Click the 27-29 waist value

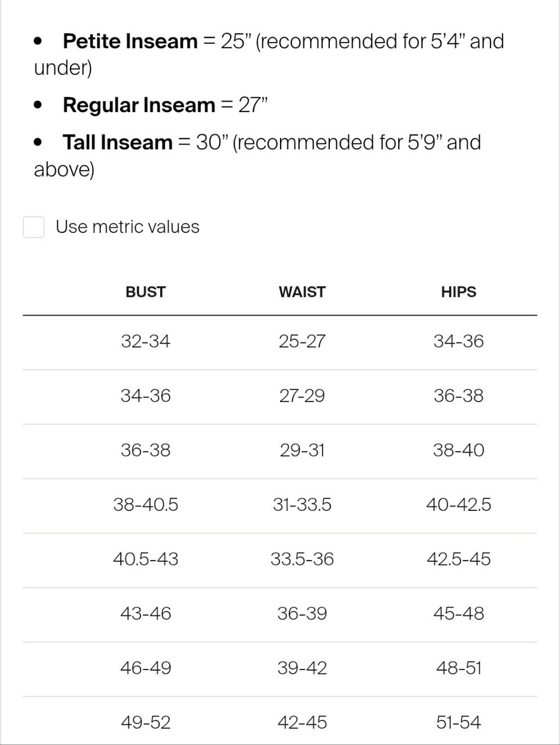pos(302,395)
